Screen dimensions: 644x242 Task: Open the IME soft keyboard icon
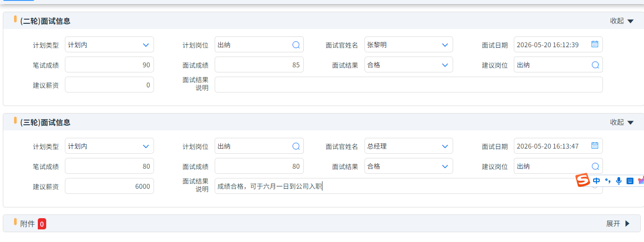630,181
